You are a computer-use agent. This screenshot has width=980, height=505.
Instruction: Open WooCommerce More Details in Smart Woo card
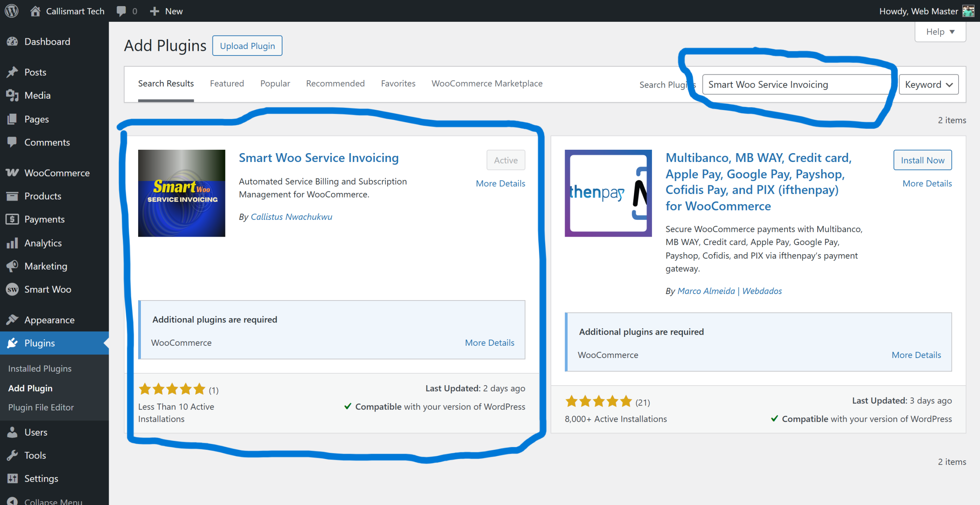490,343
